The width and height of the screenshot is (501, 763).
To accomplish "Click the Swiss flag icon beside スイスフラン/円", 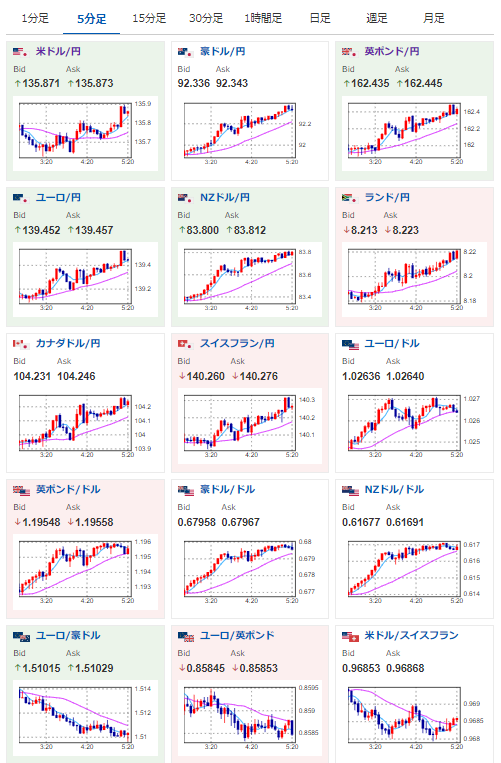I will (x=185, y=344).
